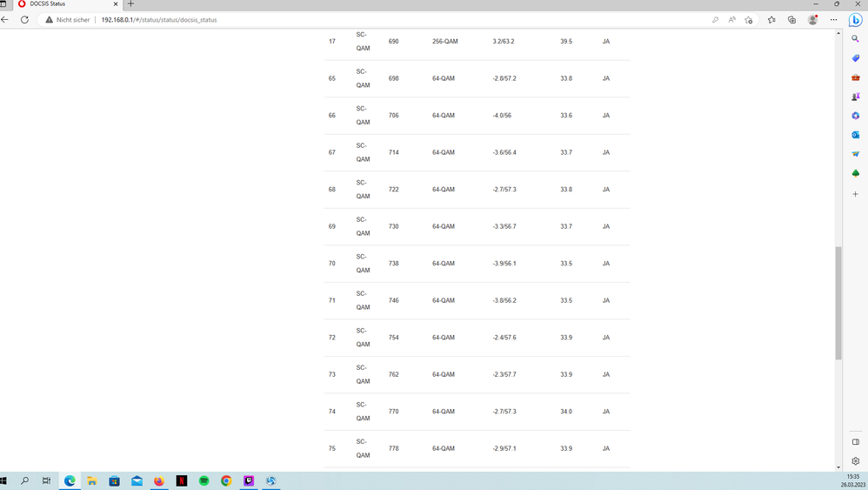
Task: Click the page scrollbar thumb
Action: point(838,303)
